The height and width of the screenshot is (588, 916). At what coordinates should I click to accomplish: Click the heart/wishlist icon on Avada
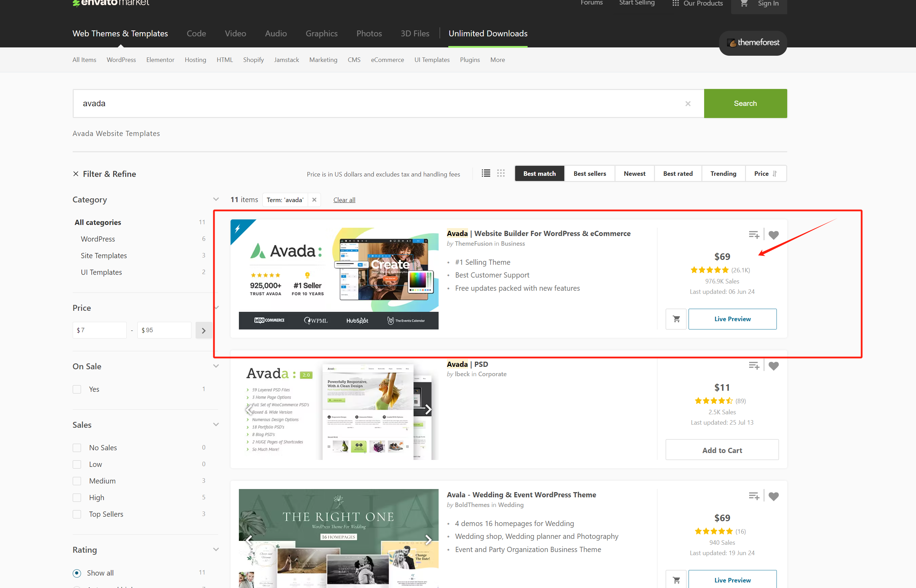774,235
